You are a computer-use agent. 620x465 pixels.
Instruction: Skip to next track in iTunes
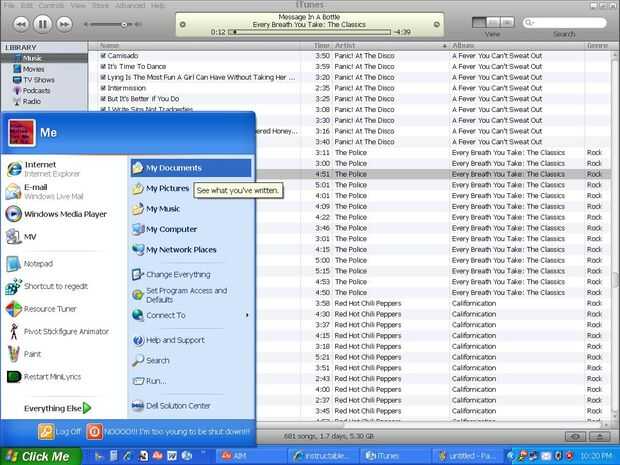64,25
